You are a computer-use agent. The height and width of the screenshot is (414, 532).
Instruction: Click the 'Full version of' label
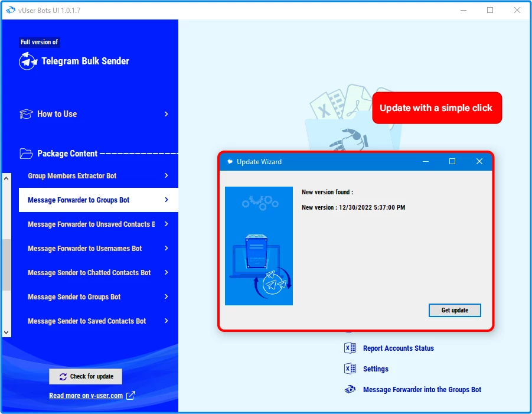coord(40,42)
